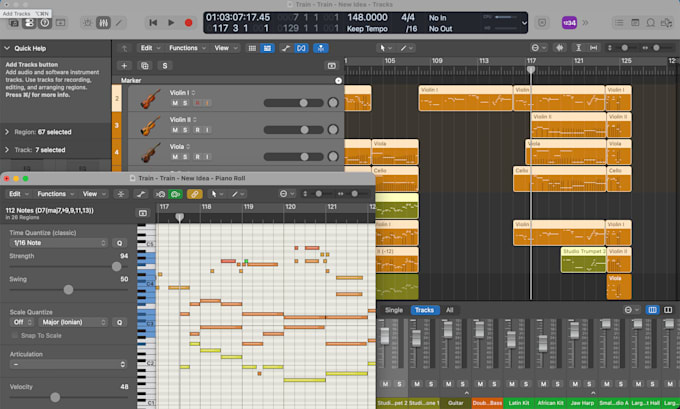Screen dimensions: 680x409
Task: Open the media Browsers button
Action: (666, 23)
